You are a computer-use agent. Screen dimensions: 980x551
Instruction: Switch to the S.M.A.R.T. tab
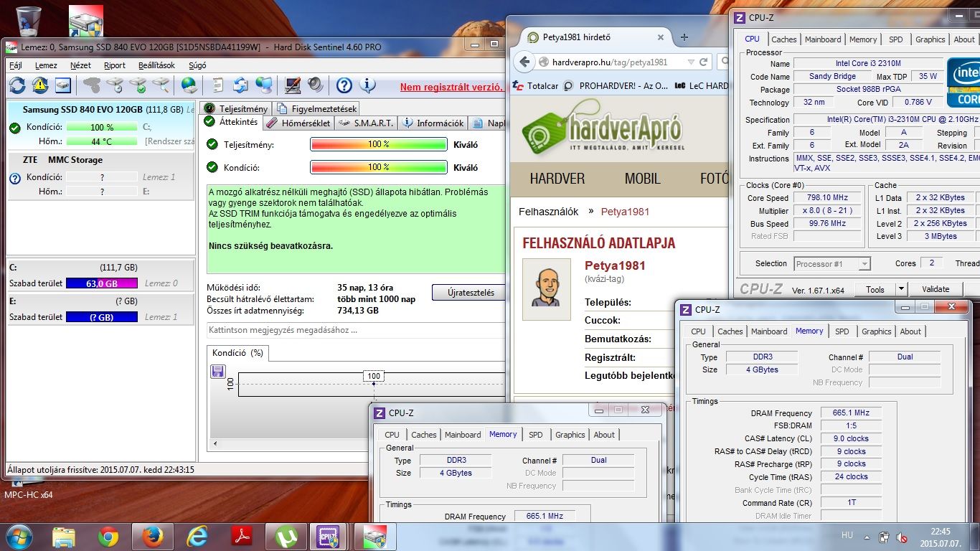[x=366, y=123]
